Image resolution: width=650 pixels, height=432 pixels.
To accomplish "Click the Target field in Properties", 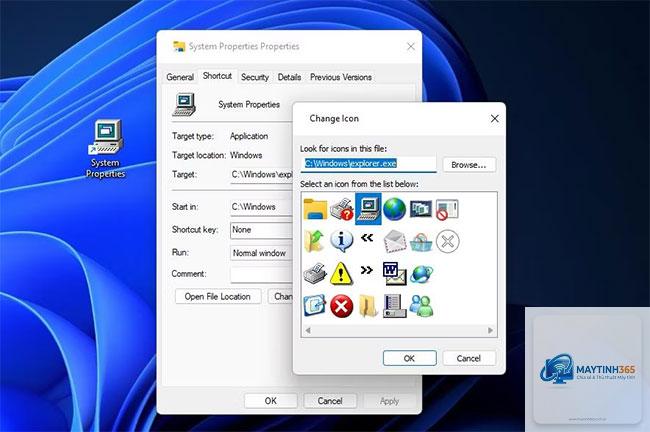I will pyautogui.click(x=262, y=175).
